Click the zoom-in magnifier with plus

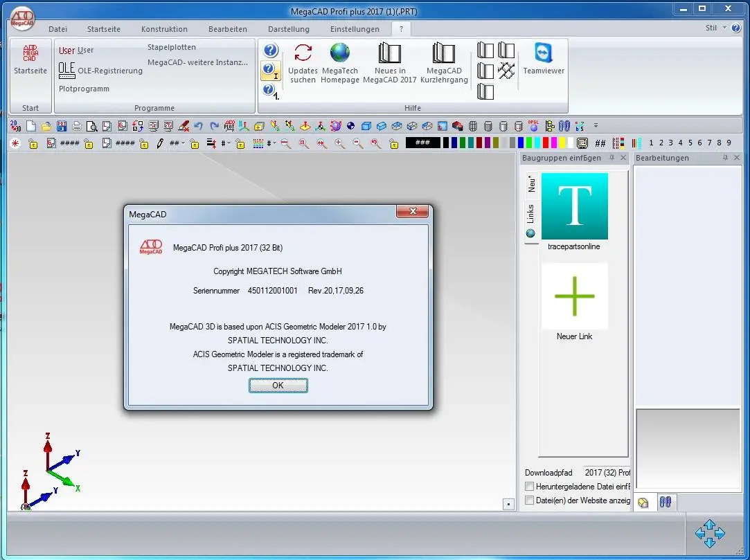(339, 143)
